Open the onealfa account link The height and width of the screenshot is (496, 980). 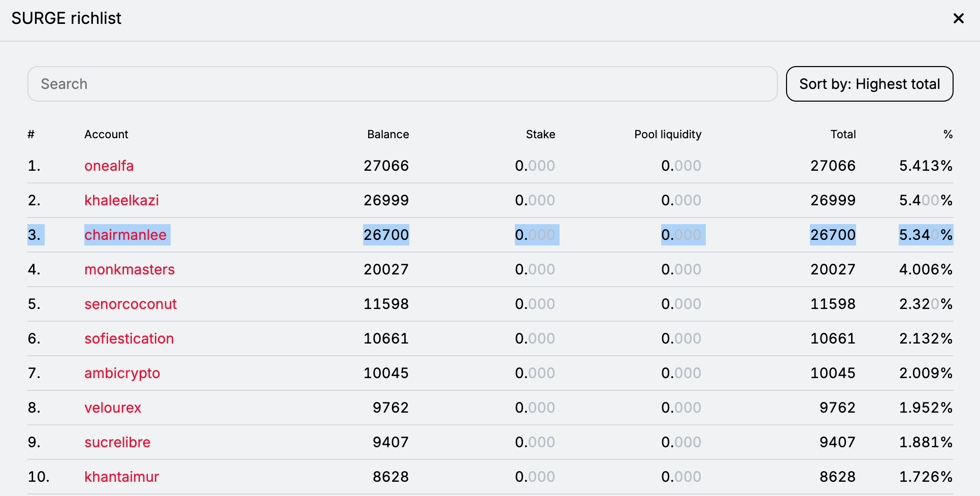pos(109,166)
